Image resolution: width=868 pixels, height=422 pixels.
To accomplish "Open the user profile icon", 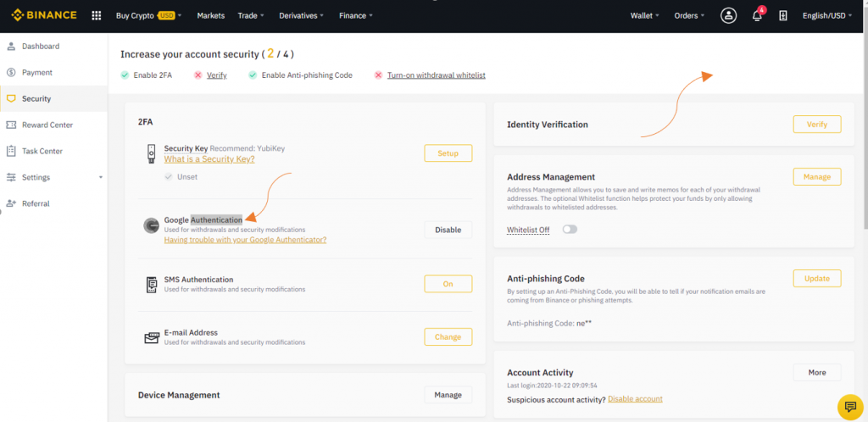I will [728, 15].
